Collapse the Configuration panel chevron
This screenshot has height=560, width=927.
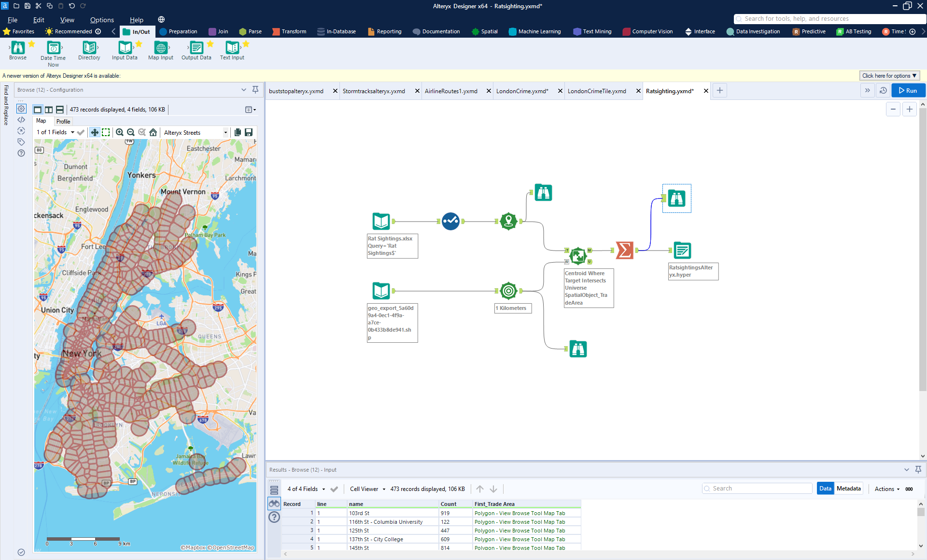(244, 90)
